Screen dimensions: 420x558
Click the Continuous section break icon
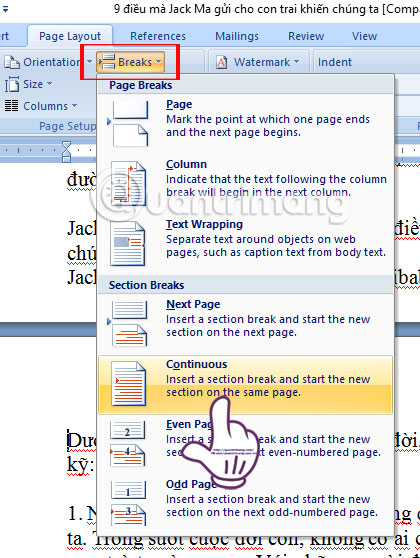(x=128, y=384)
